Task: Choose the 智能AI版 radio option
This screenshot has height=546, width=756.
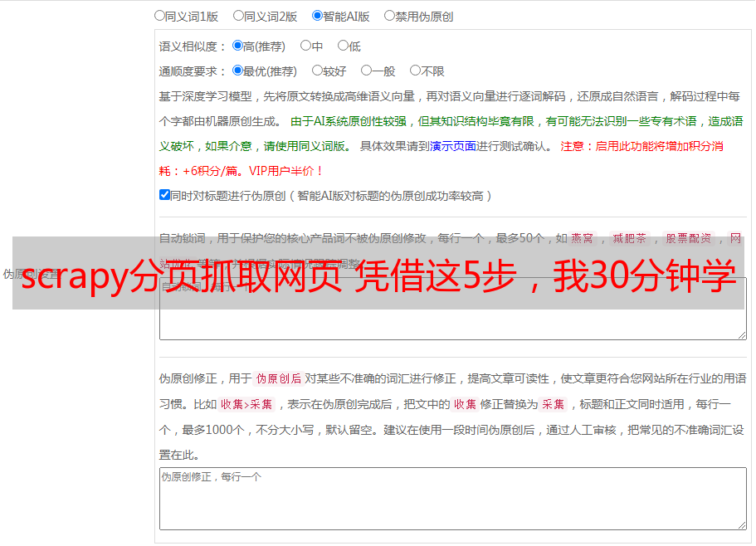Action: (x=317, y=16)
